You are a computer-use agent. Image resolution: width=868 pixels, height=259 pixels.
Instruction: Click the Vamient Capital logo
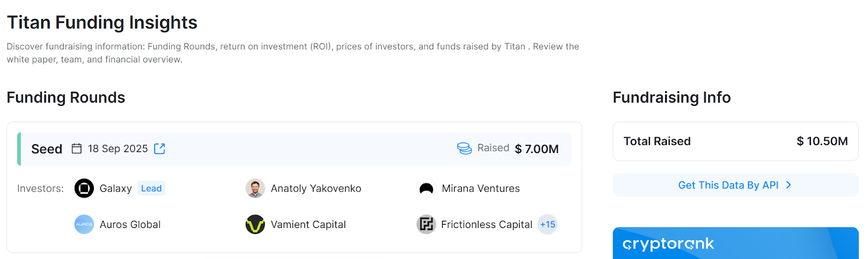[255, 224]
